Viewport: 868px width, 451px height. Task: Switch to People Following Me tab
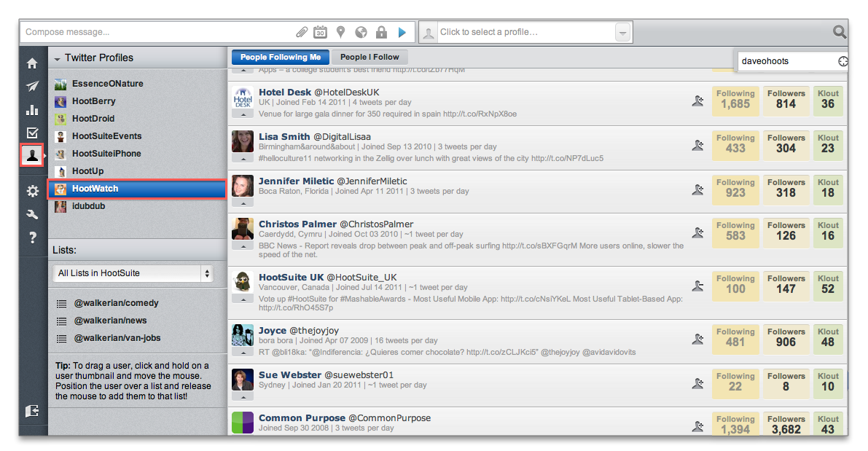(281, 57)
